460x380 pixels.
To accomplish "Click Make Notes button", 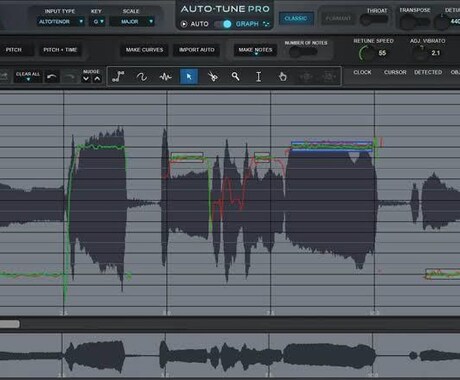I will (x=255, y=50).
